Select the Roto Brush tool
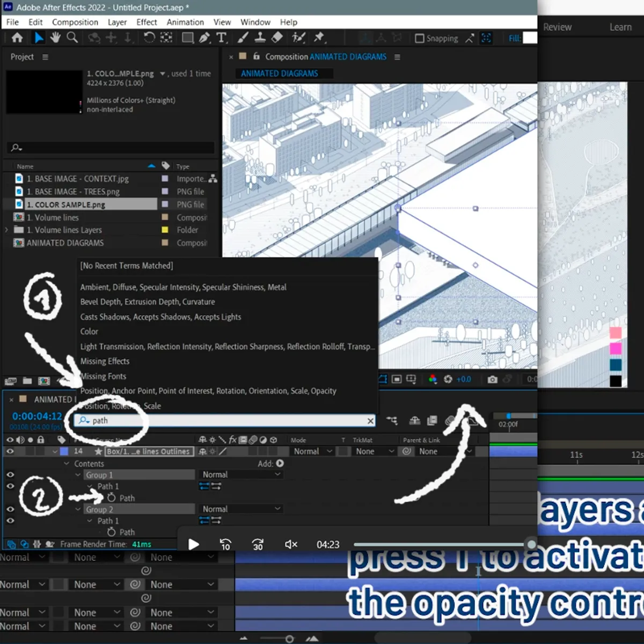The height and width of the screenshot is (644, 644). pos(298,38)
